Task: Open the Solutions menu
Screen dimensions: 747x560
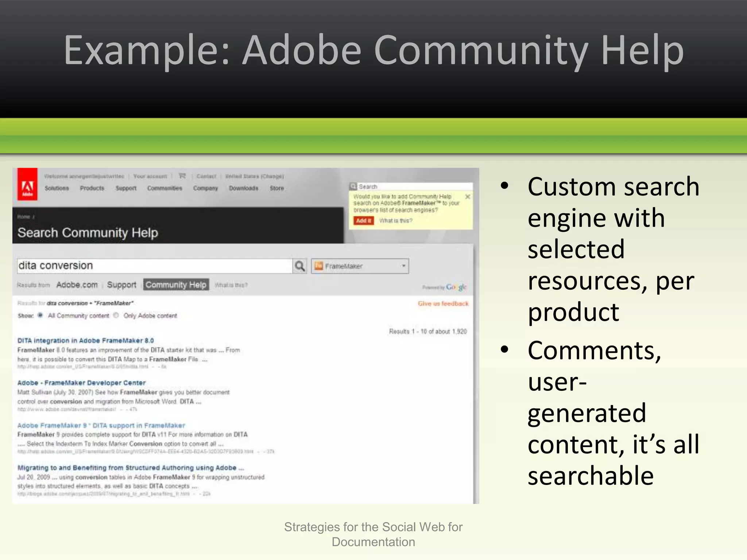Action: [x=57, y=188]
